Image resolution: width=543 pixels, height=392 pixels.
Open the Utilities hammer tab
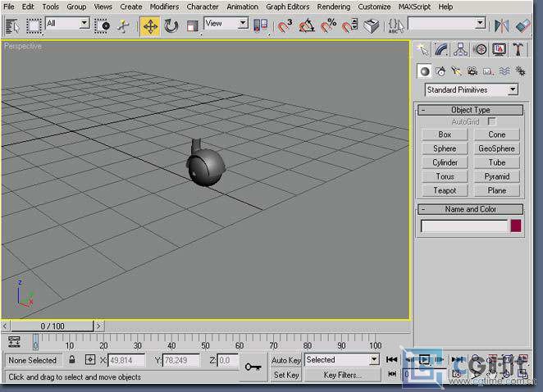(518, 50)
